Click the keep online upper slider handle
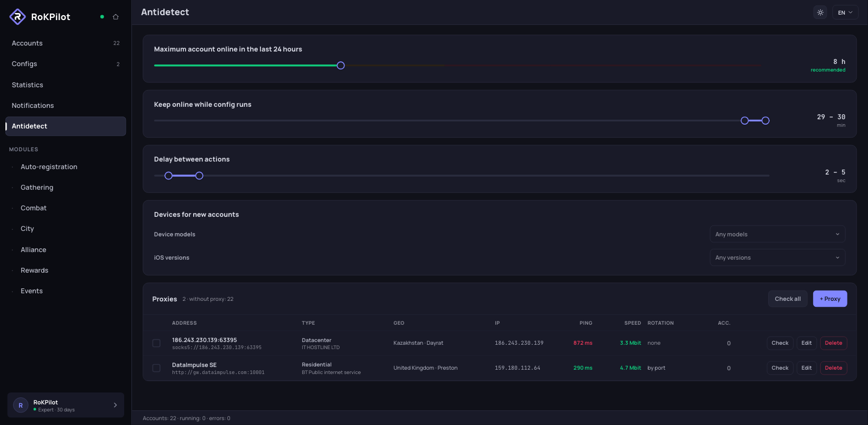Image resolution: width=868 pixels, height=425 pixels. pyautogui.click(x=765, y=121)
